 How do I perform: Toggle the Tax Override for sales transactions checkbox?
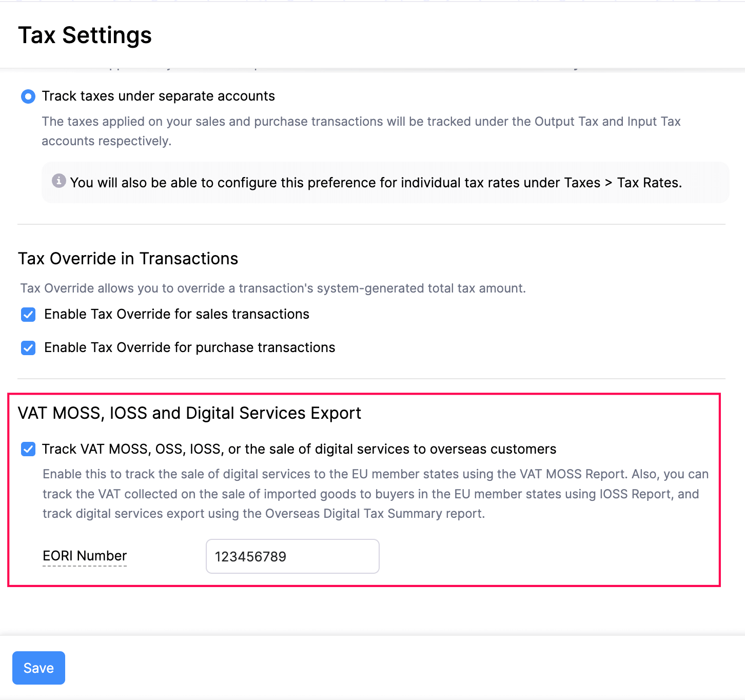(x=28, y=315)
